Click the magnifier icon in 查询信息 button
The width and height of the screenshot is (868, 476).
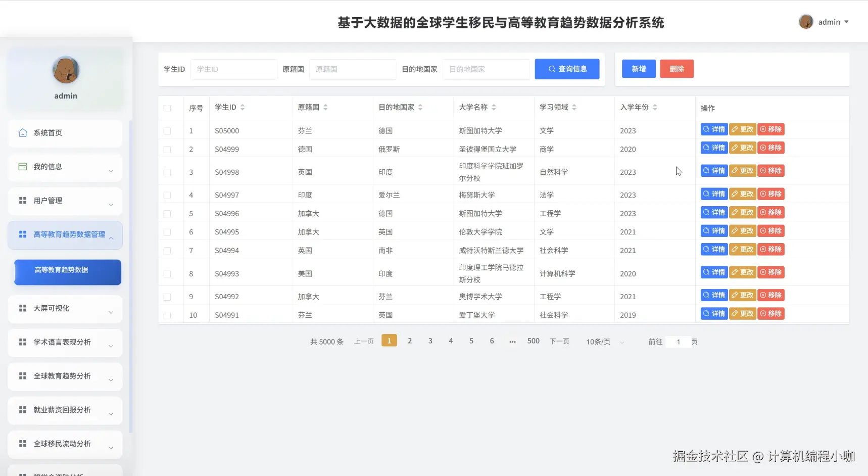[x=552, y=69]
